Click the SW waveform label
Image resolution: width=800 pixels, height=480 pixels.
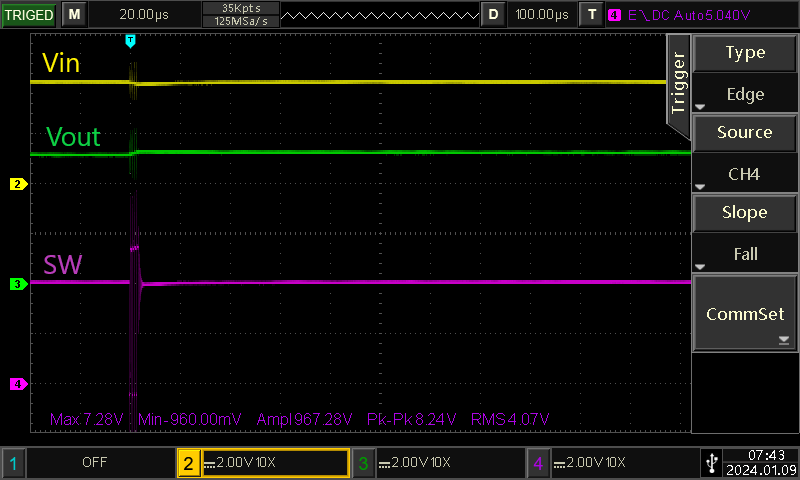62,265
